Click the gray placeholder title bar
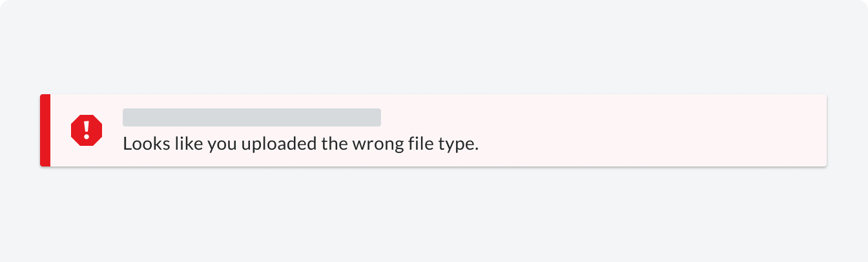The height and width of the screenshot is (262, 868). [252, 117]
